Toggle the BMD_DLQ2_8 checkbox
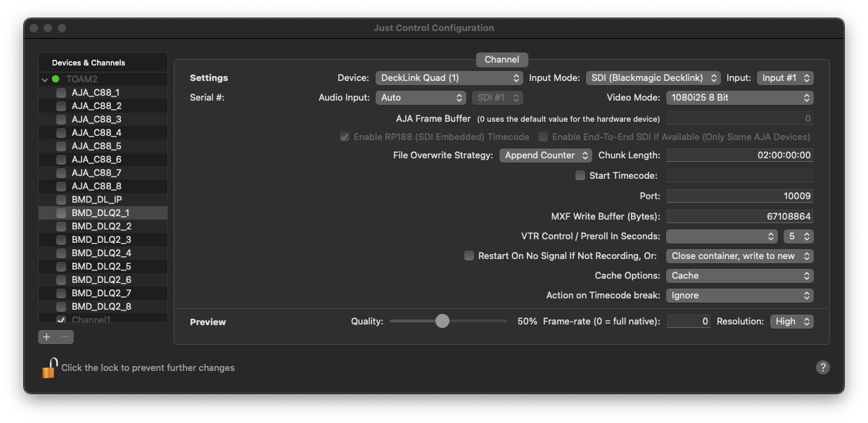The image size is (868, 423). click(x=61, y=307)
